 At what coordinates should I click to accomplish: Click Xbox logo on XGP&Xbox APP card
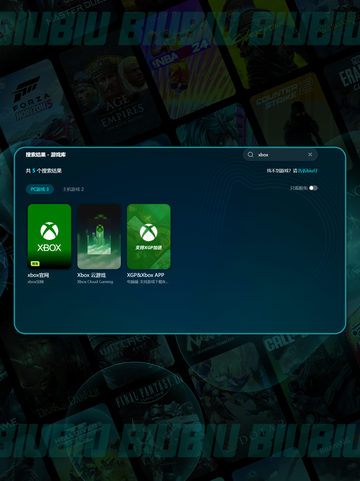149,232
